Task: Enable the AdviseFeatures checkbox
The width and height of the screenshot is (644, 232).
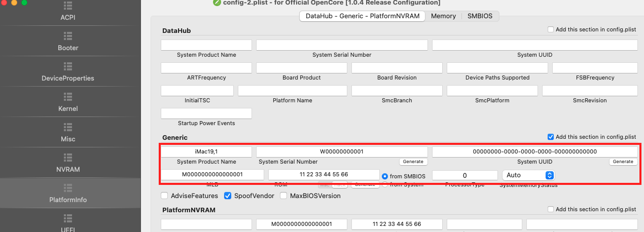Action: (x=164, y=196)
